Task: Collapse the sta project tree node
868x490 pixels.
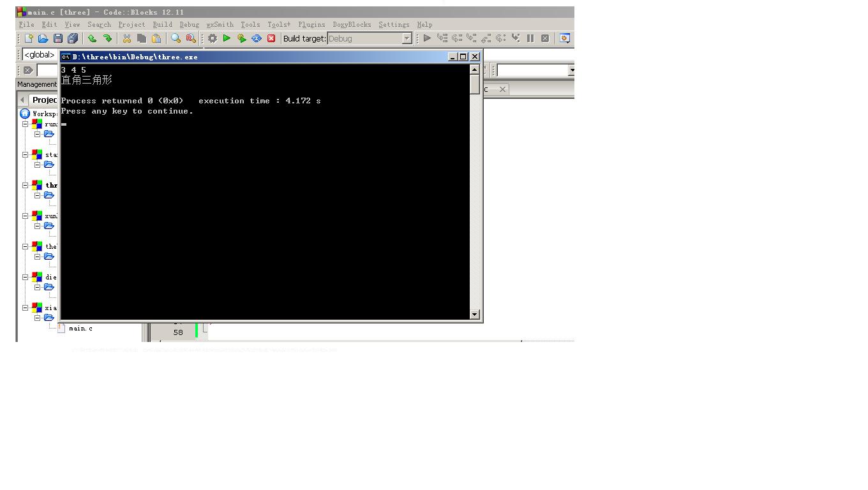Action: pos(26,154)
